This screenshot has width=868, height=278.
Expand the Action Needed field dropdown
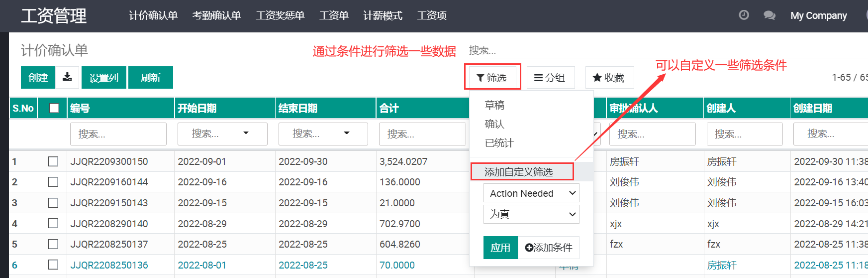[531, 193]
